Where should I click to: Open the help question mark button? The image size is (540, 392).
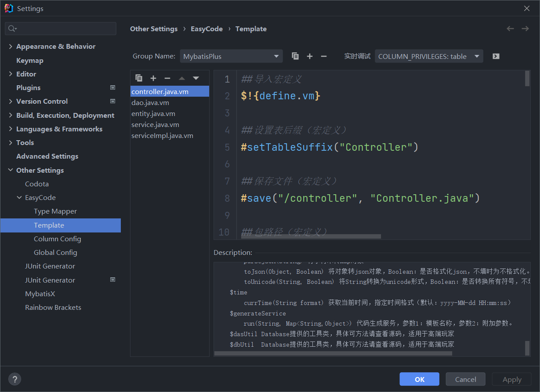point(15,379)
